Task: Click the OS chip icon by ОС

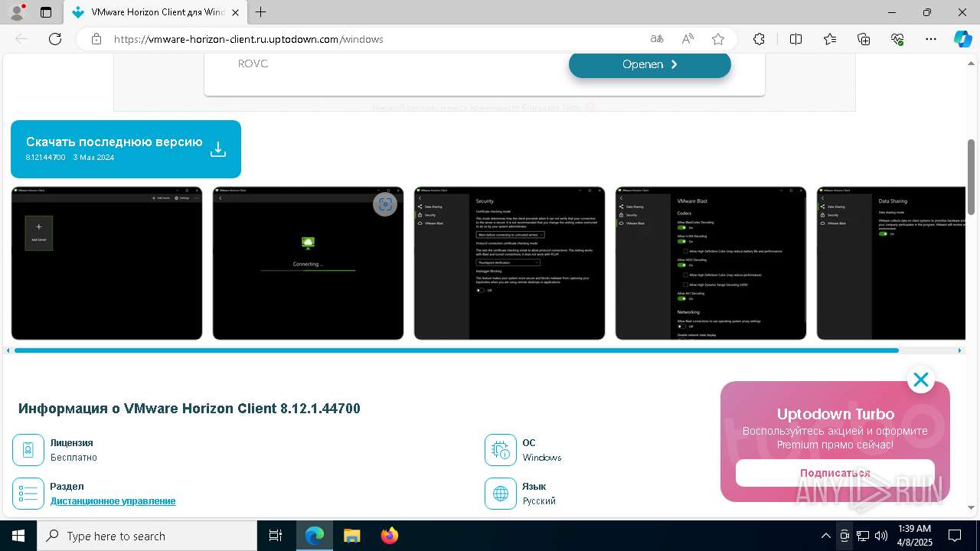Action: 501,450
